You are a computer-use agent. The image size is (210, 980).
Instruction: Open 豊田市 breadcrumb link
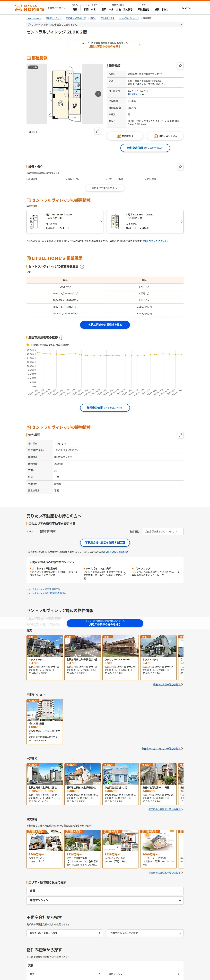click(x=93, y=18)
